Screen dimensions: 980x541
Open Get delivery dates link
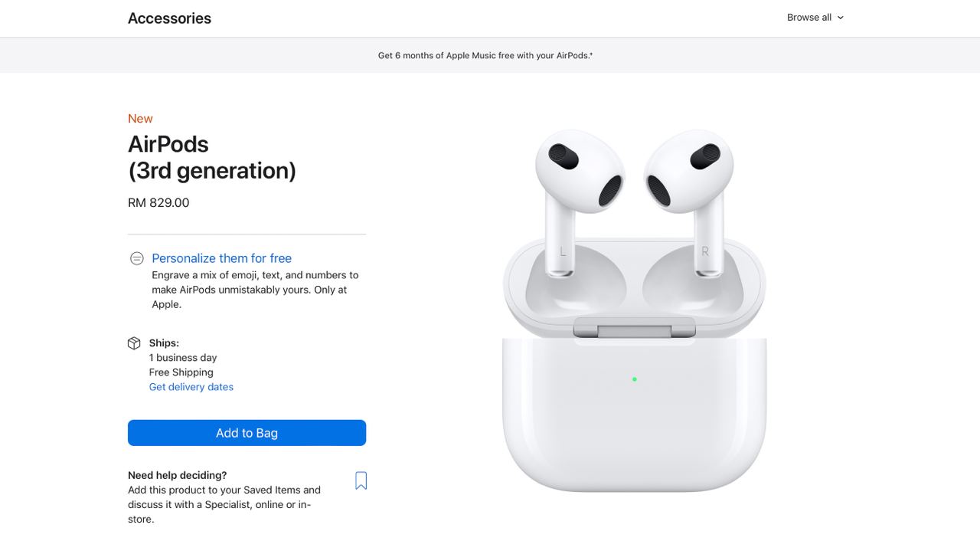[x=191, y=387]
